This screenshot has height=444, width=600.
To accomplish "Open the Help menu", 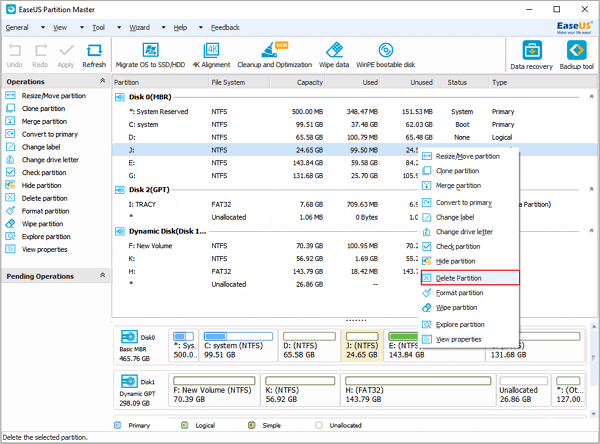I will (180, 28).
